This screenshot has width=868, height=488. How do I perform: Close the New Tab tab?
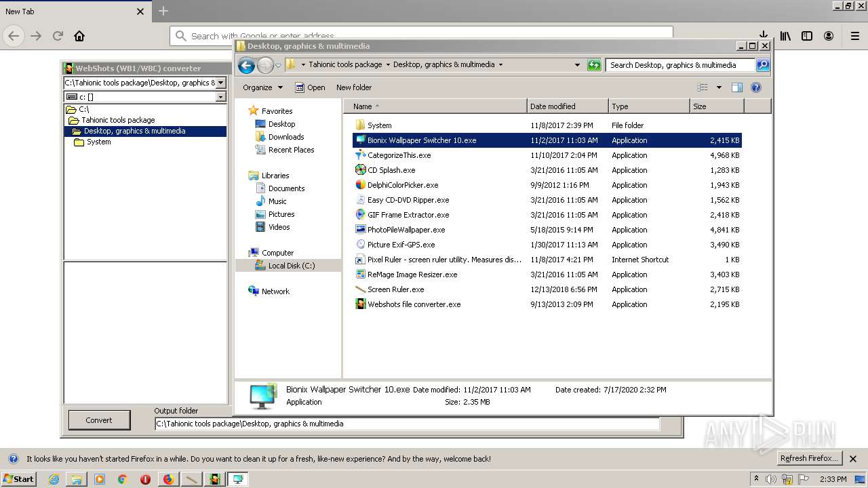click(140, 12)
